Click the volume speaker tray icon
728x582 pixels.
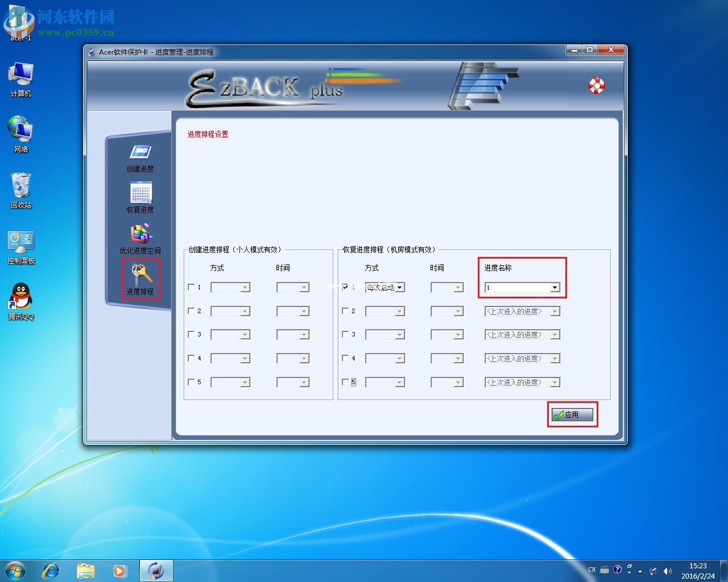(667, 571)
